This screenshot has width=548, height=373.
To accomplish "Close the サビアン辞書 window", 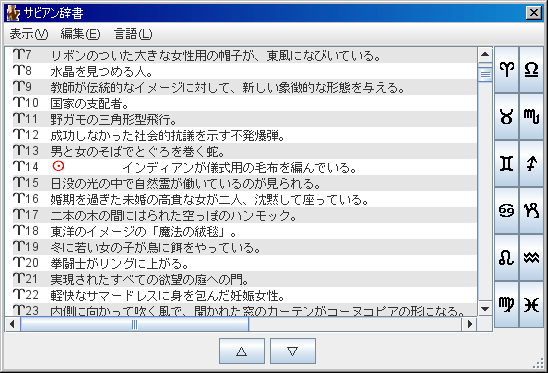I will (x=534, y=13).
